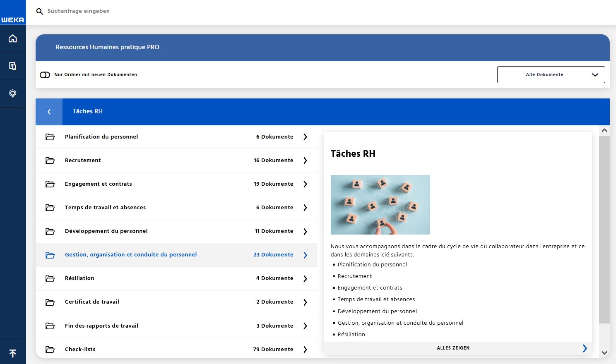
Task: Click the Tâches RH preview image
Action: point(380,205)
